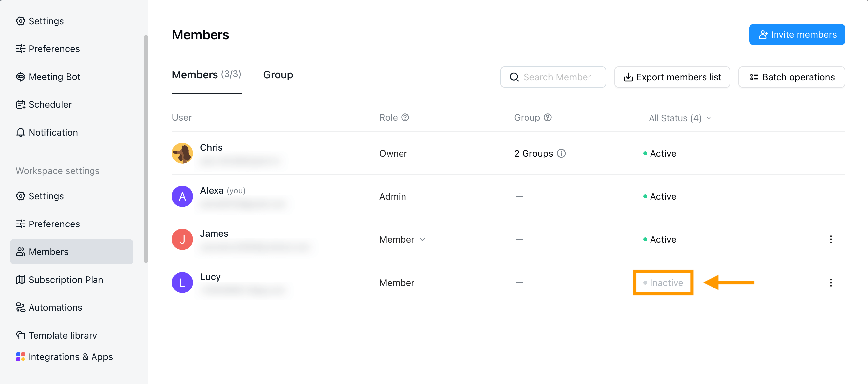The height and width of the screenshot is (384, 868).
Task: Open three-dot menu for James
Action: [x=831, y=239]
